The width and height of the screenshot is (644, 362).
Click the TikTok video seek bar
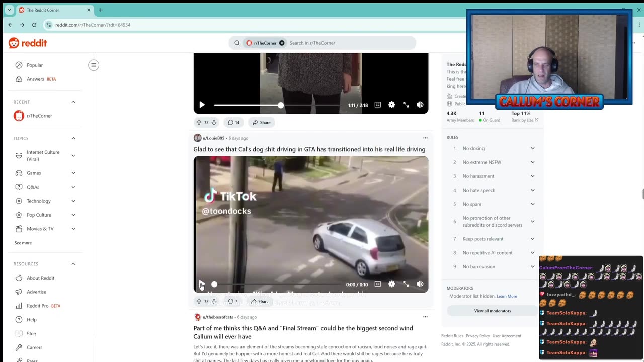point(277,284)
